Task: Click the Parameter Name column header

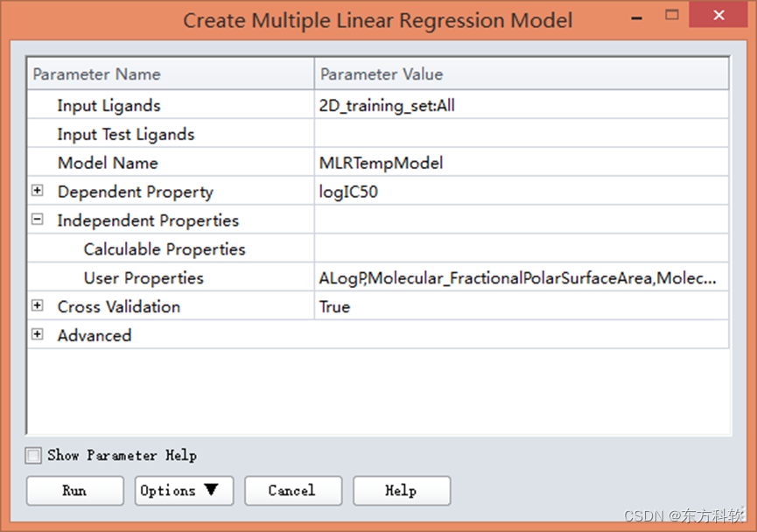Action: coord(171,73)
